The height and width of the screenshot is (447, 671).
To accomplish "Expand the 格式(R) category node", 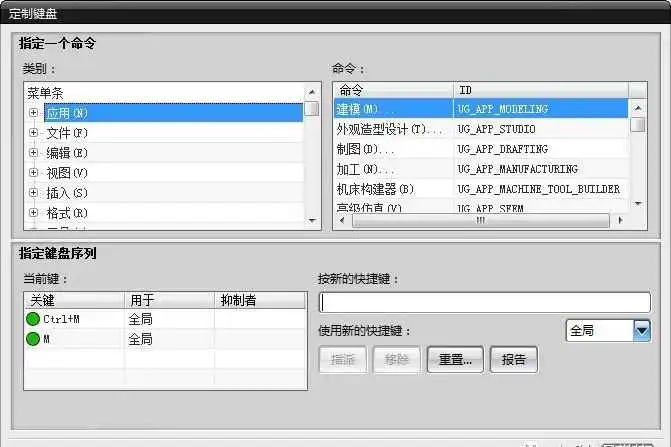I will click(x=33, y=213).
